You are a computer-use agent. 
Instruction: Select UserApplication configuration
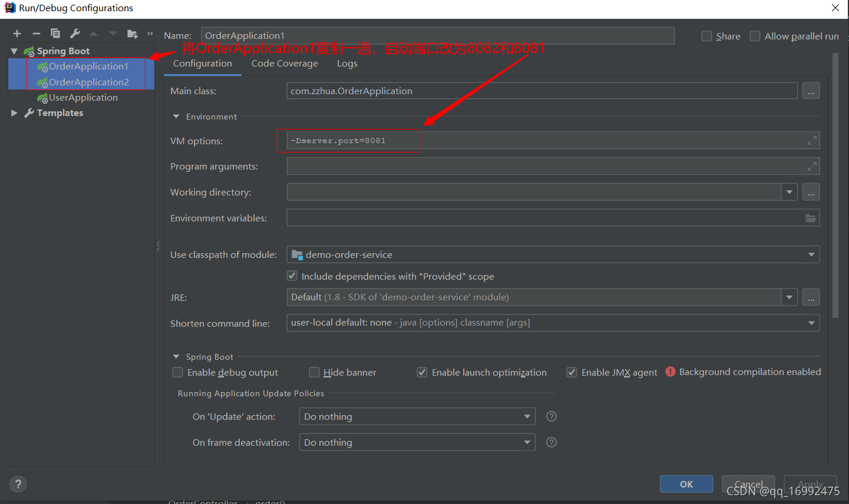click(83, 98)
